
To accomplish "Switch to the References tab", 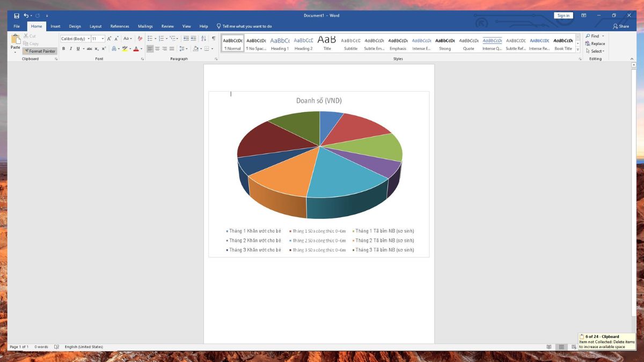I will coord(120,26).
